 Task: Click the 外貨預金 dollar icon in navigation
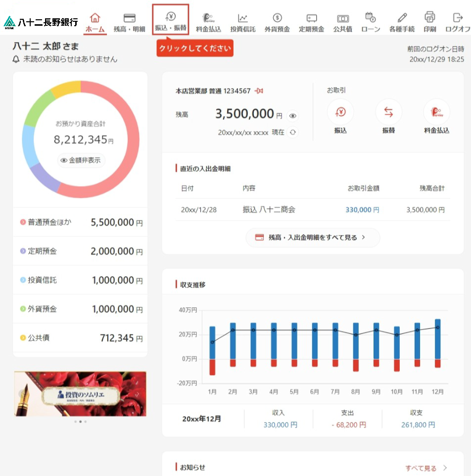(x=277, y=18)
